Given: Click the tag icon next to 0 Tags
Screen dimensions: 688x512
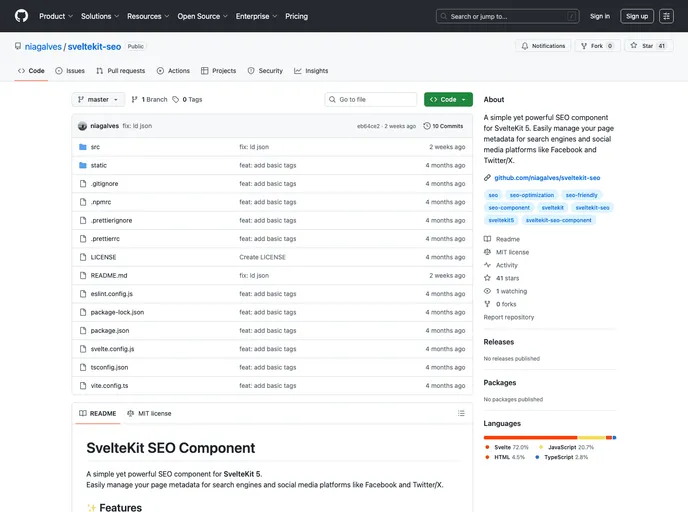Looking at the screenshot, I should coord(176,100).
